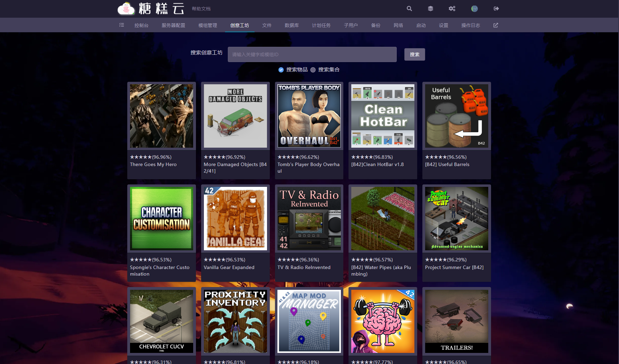
Task: Go to the 数据库 tab
Action: 292,25
